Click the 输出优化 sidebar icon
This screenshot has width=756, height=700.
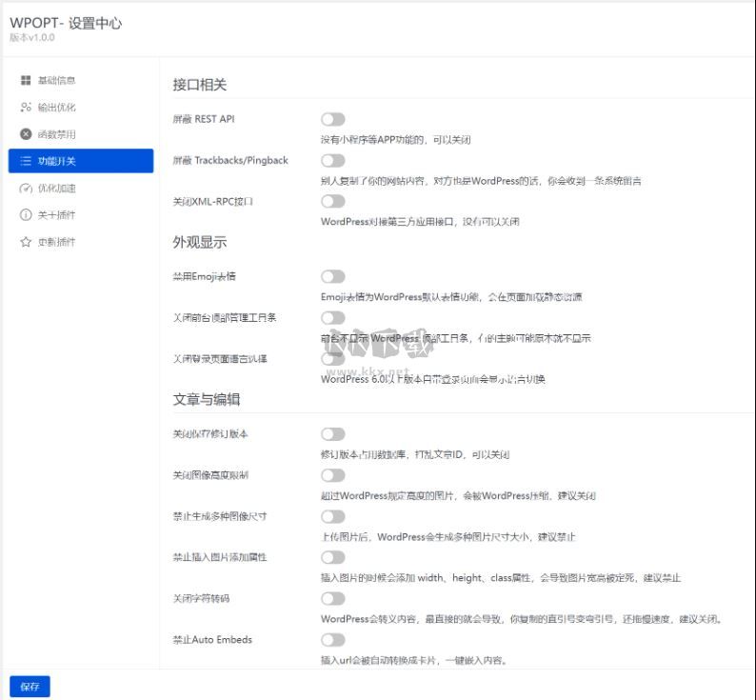(x=26, y=108)
